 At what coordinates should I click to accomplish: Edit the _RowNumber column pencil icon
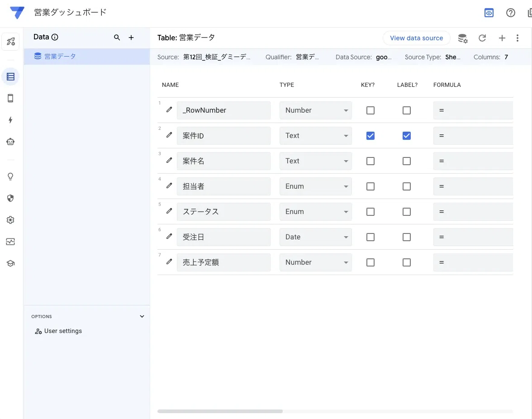click(169, 110)
